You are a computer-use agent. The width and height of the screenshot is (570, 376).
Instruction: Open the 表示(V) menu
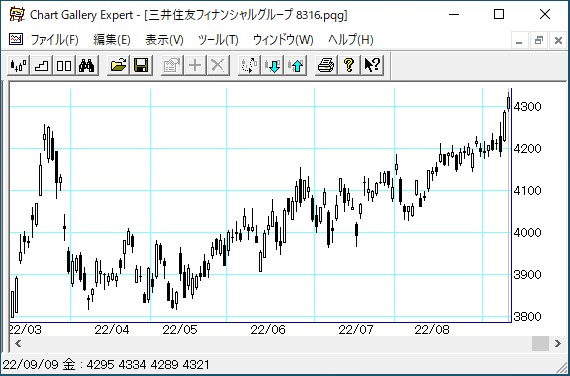tap(164, 40)
